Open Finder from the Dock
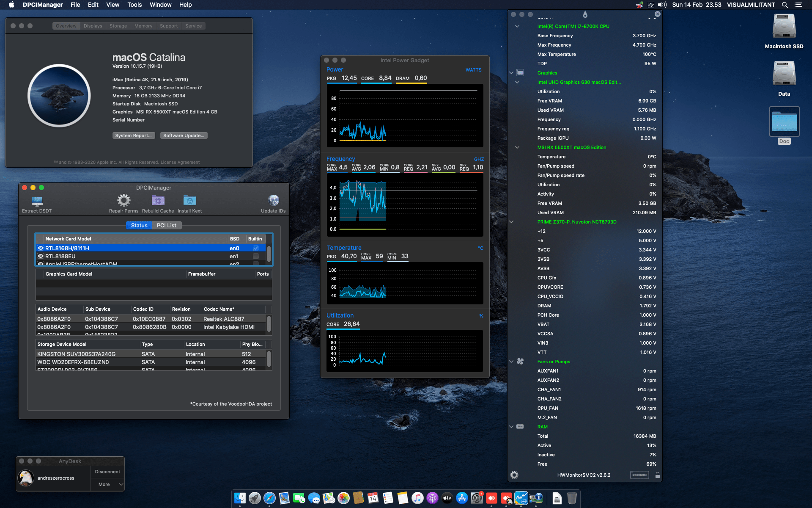Viewport: 812px width, 508px height. click(x=240, y=498)
